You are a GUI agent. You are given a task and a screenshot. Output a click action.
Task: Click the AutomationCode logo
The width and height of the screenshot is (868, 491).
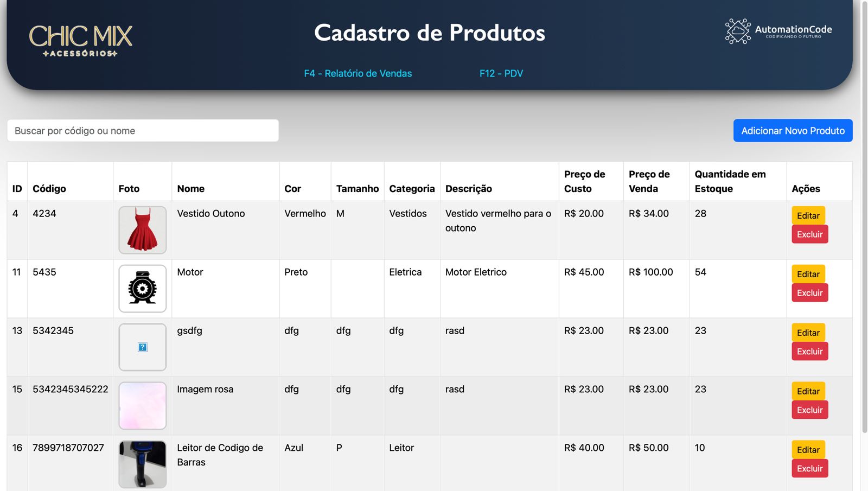[x=778, y=31]
